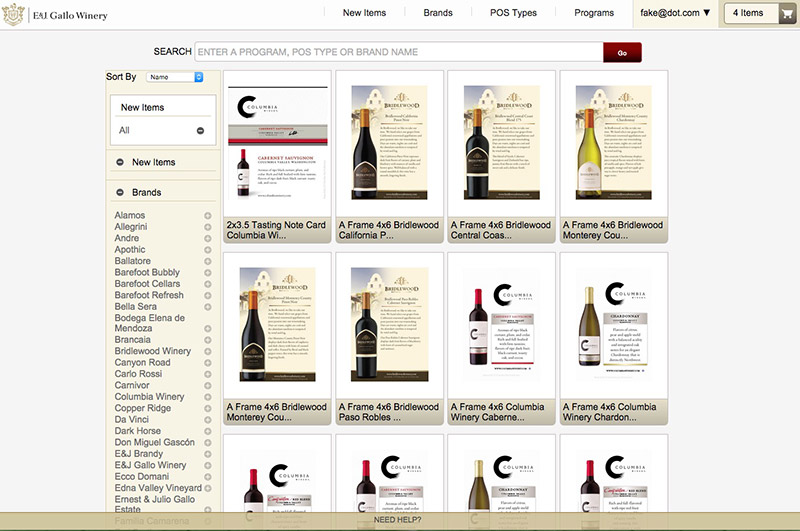800x531 pixels.
Task: Add Apothic brand filter plus icon
Action: 208,250
